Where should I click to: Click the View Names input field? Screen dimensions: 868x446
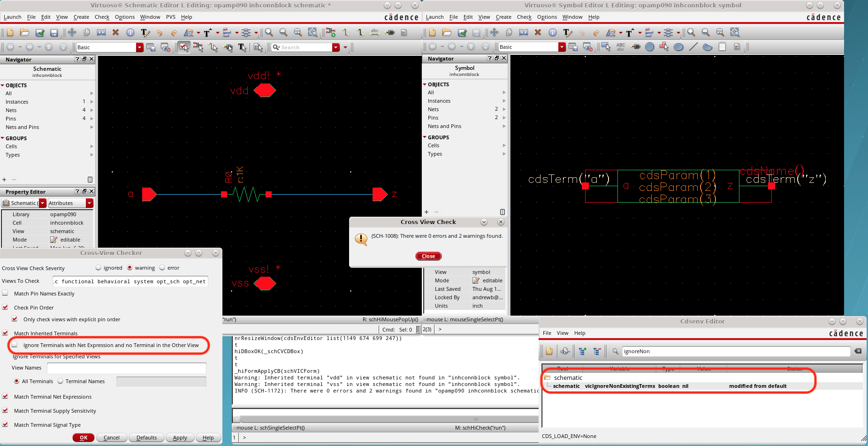pos(127,368)
